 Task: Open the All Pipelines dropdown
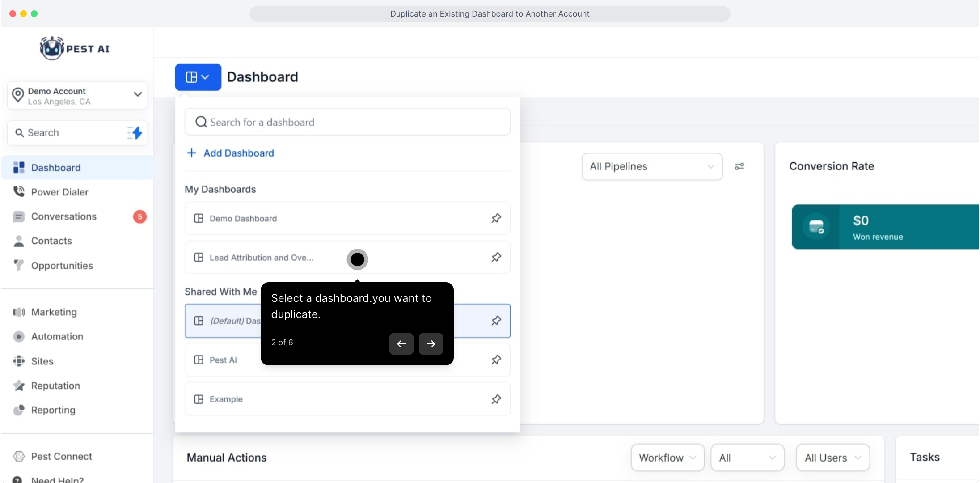(652, 166)
